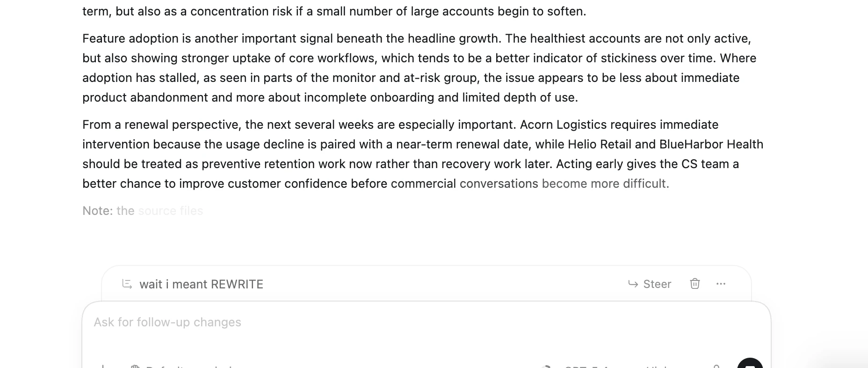Click the microphone dictation icon
Image resolution: width=868 pixels, height=368 pixels.
pyautogui.click(x=716, y=367)
